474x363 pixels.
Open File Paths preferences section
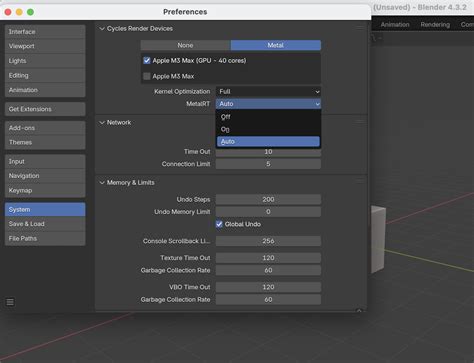pyautogui.click(x=45, y=238)
